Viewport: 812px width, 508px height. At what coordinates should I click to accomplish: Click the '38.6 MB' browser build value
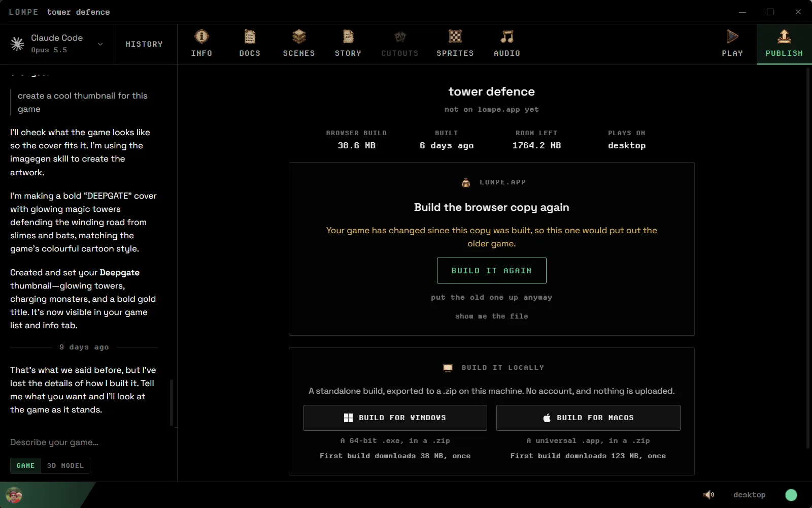pyautogui.click(x=357, y=145)
